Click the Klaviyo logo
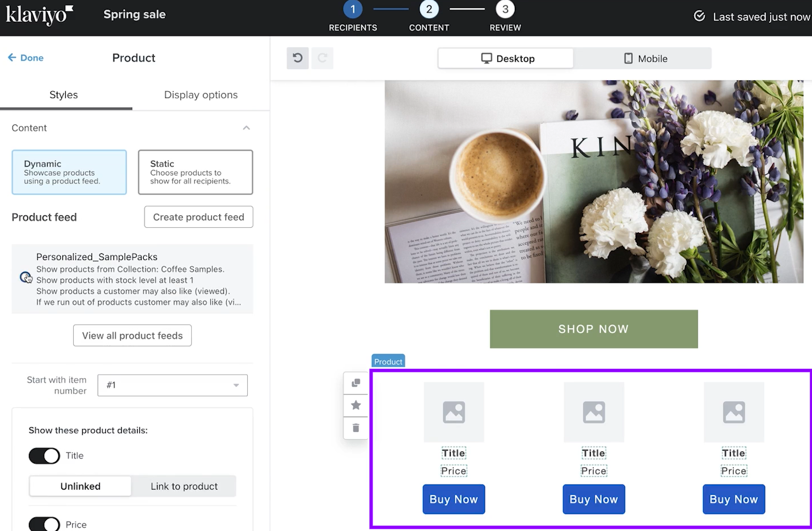The width and height of the screenshot is (812, 531). pos(40,16)
